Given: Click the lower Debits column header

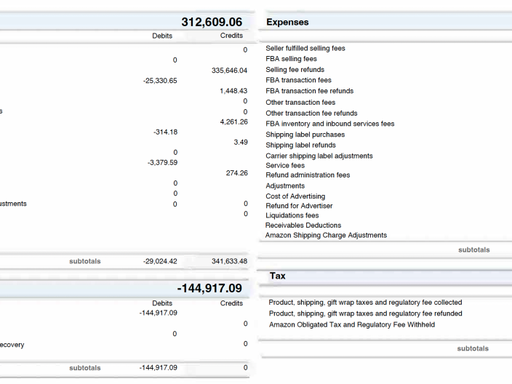Looking at the screenshot, I should pos(162,303).
